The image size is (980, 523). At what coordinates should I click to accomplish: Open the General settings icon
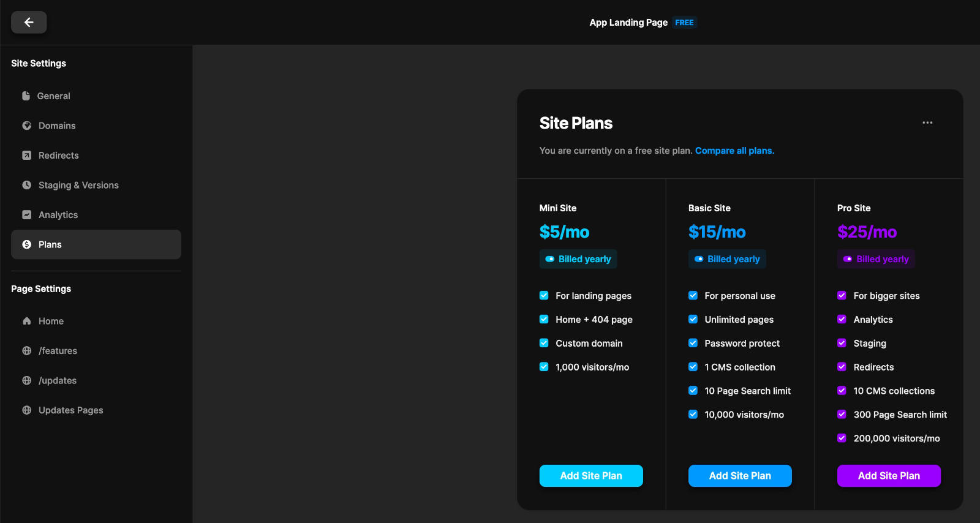(26, 96)
